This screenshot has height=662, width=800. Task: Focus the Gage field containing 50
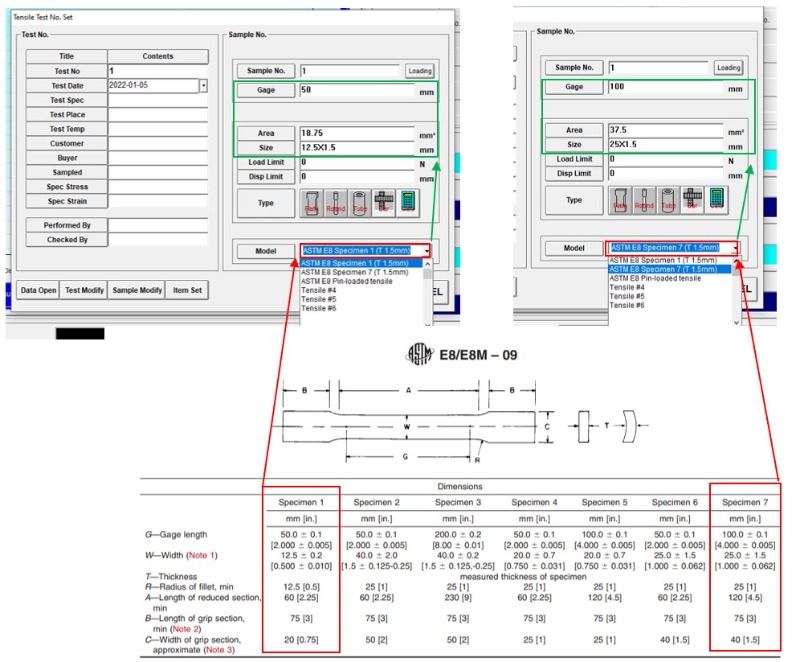[x=357, y=90]
